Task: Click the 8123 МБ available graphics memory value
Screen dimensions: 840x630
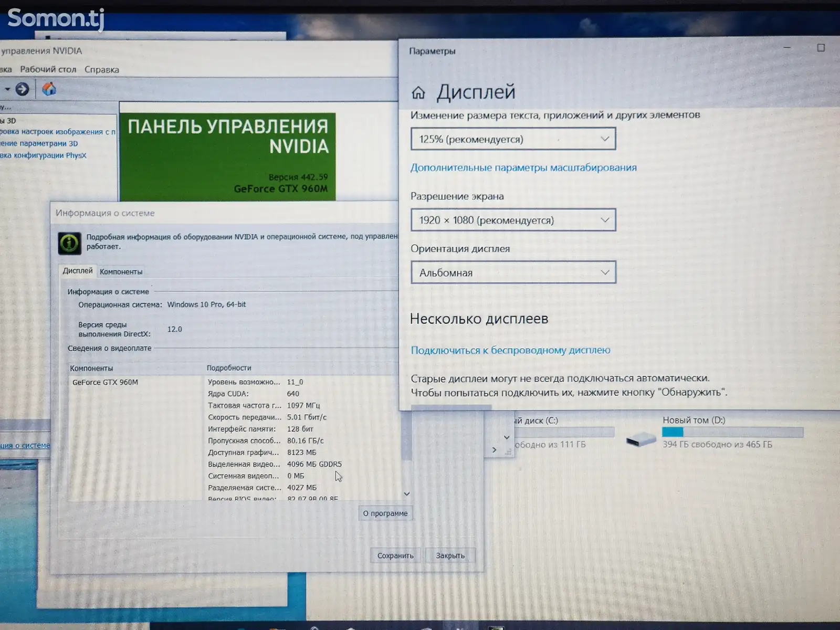Action: click(301, 453)
